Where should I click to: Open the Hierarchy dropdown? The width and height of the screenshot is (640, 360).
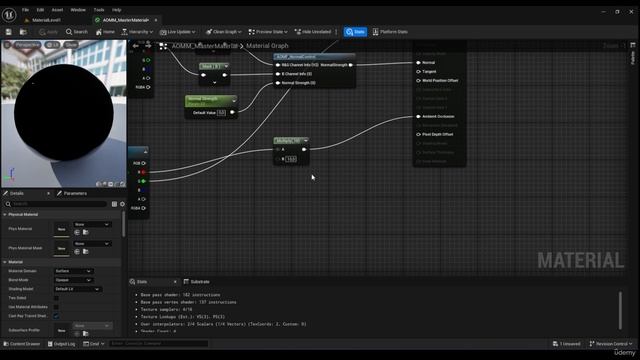point(137,32)
